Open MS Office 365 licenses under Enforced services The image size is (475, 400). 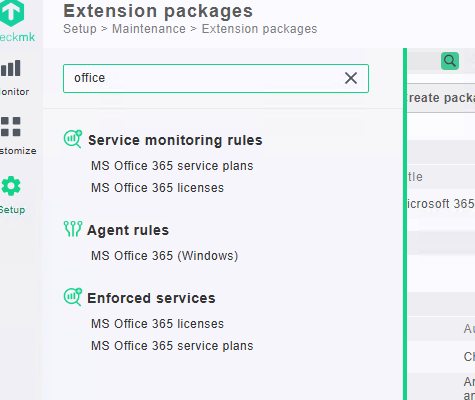pos(157,324)
